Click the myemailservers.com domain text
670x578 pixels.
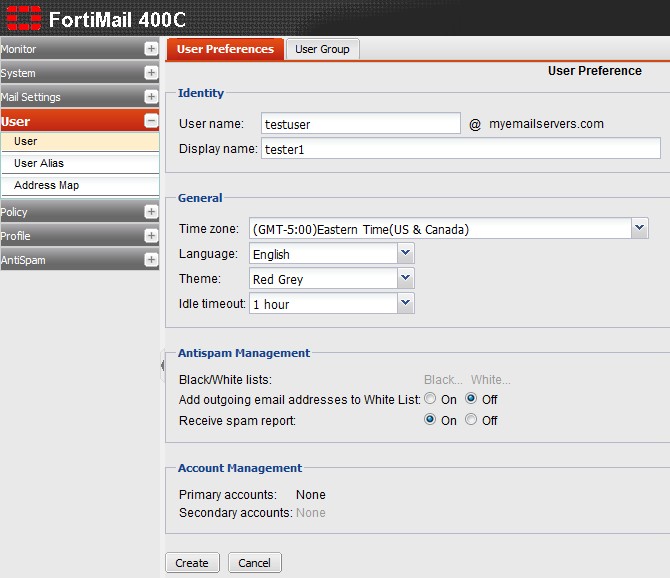(546, 124)
